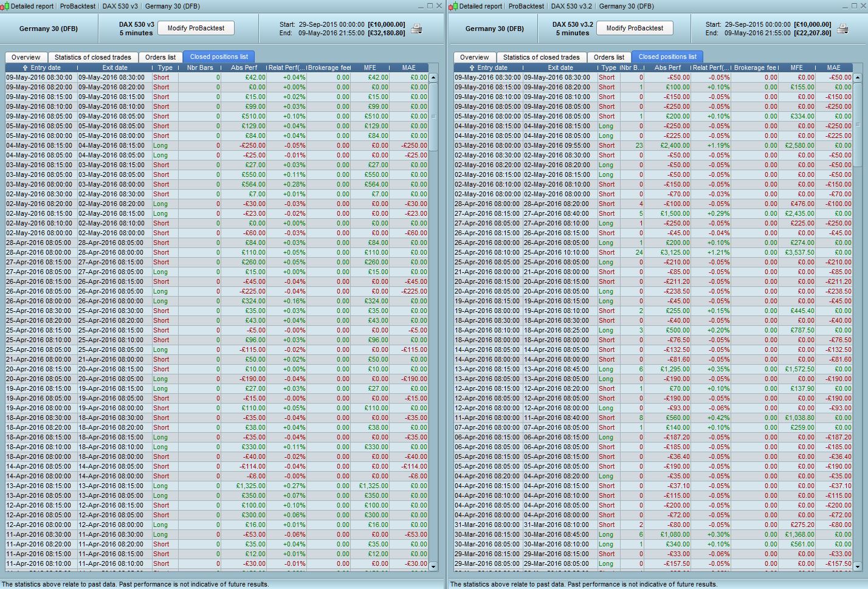Screen dimensions: 868x589
Task: Click the scroll-up arrow in the DAX 530 v3 list
Action: (x=433, y=78)
